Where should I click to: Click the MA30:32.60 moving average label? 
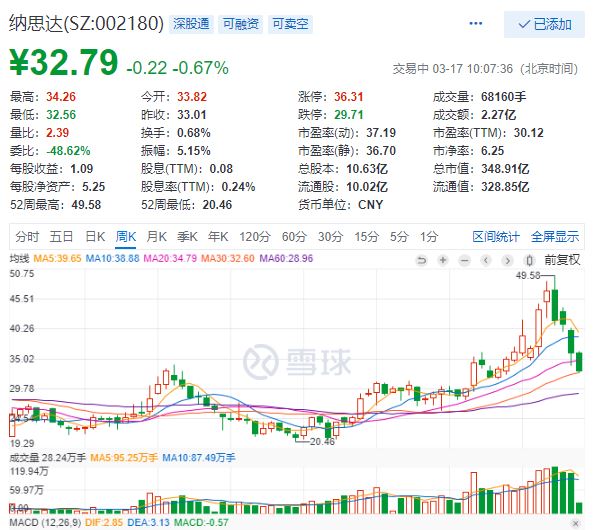[x=228, y=258]
